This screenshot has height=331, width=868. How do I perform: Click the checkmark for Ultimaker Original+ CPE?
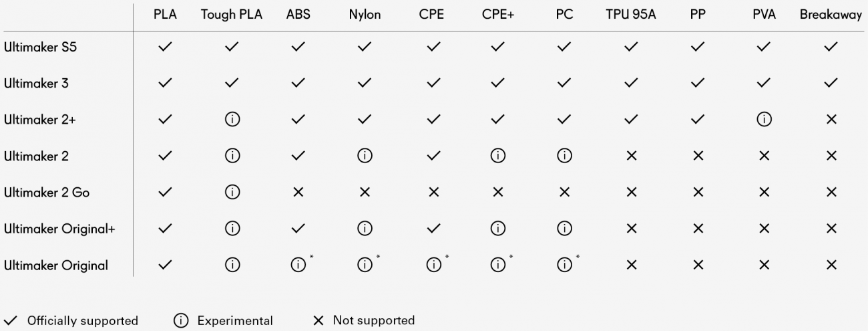click(431, 229)
